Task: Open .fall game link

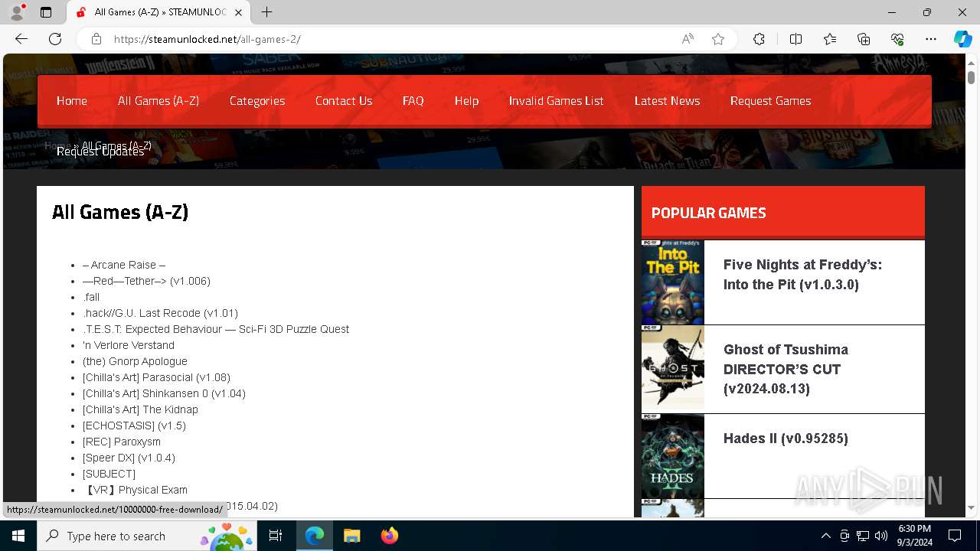Action: (91, 297)
